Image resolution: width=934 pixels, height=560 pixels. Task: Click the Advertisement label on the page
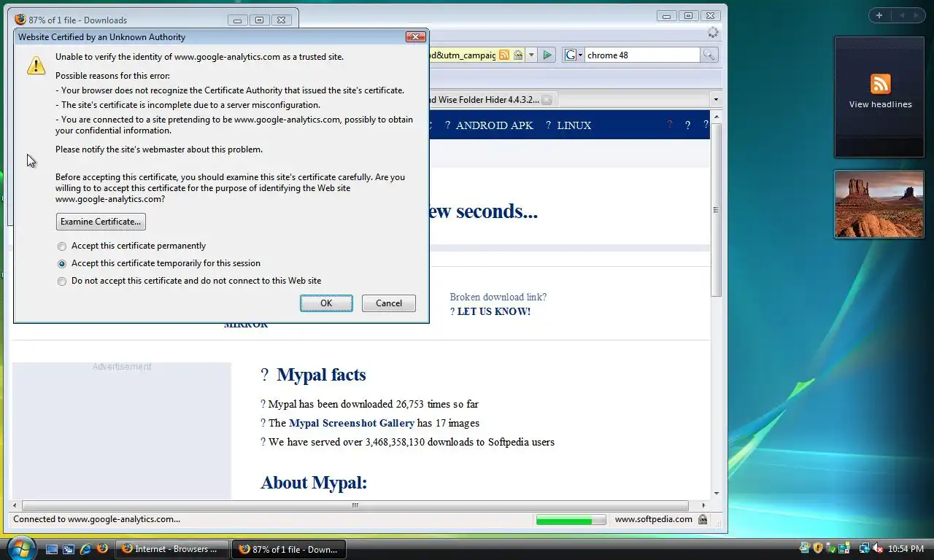pyautogui.click(x=122, y=367)
